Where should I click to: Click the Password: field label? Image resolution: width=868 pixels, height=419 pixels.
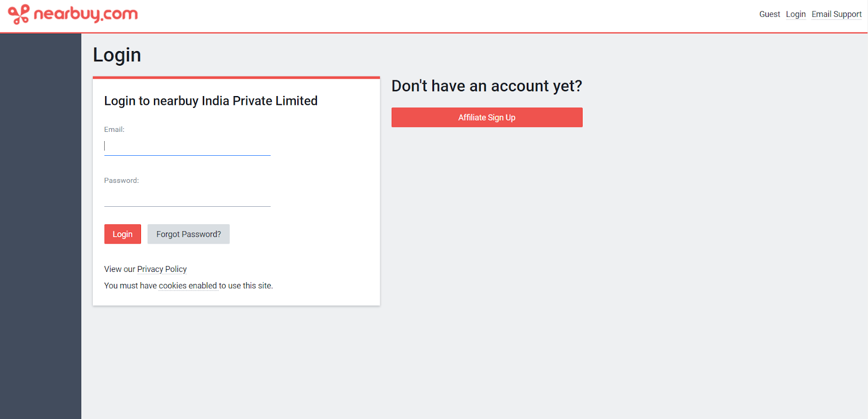pyautogui.click(x=122, y=181)
